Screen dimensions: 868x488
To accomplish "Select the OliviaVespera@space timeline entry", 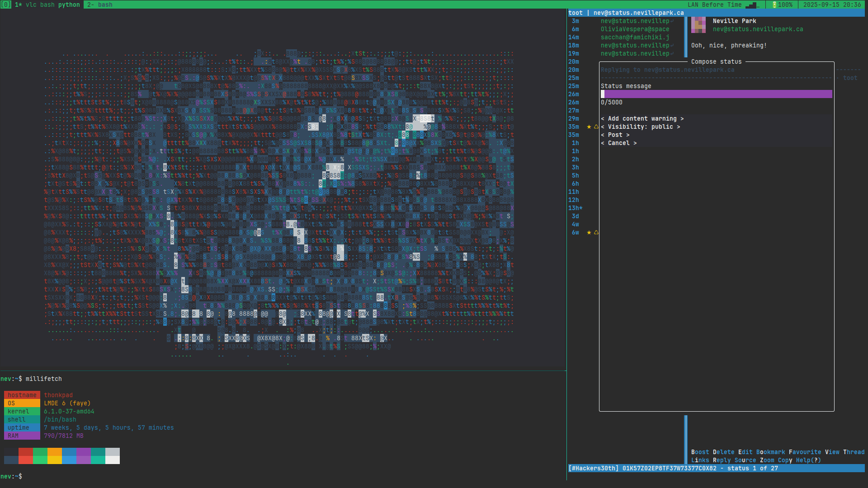I will (635, 29).
